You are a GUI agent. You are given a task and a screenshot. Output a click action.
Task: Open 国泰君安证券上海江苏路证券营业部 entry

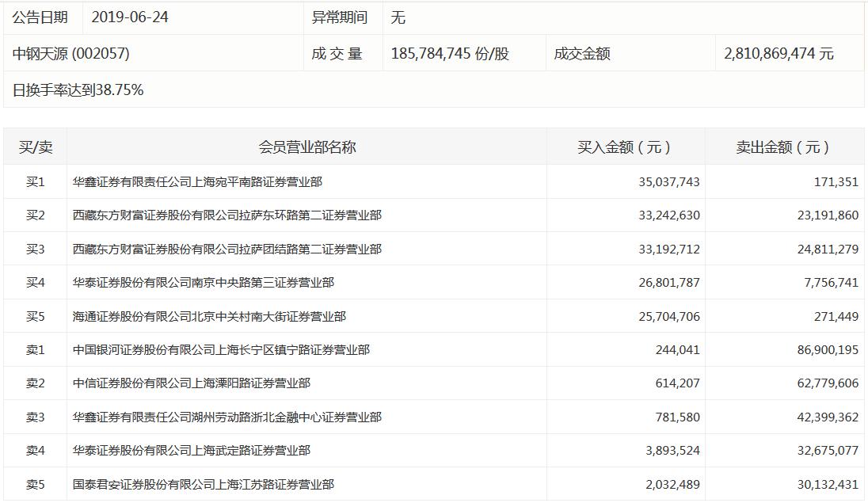[x=204, y=485]
